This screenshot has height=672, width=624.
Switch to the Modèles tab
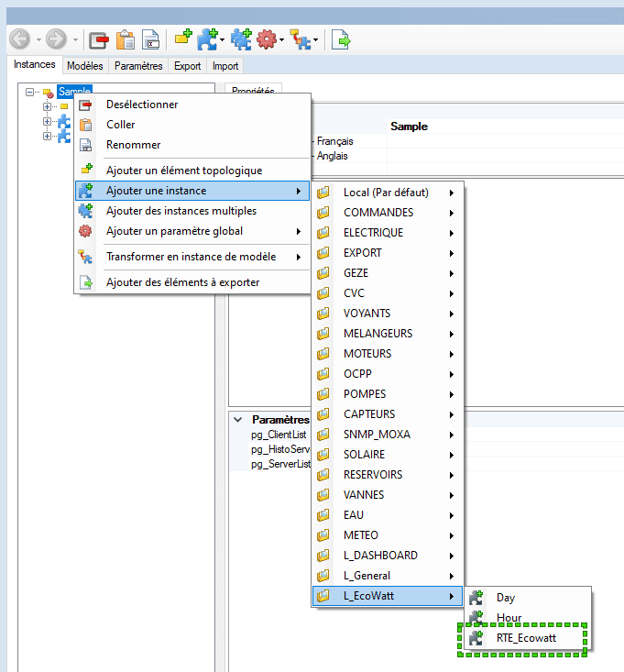tap(85, 66)
